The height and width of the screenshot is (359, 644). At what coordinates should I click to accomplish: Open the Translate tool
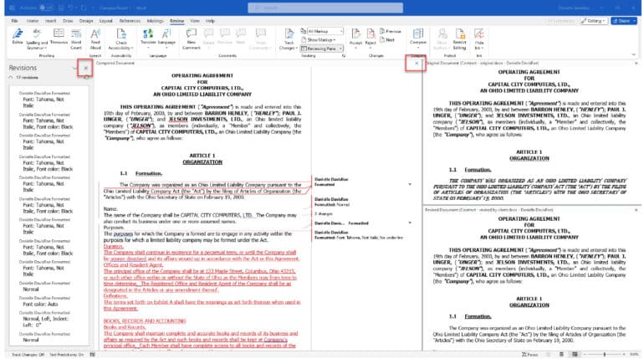click(148, 37)
